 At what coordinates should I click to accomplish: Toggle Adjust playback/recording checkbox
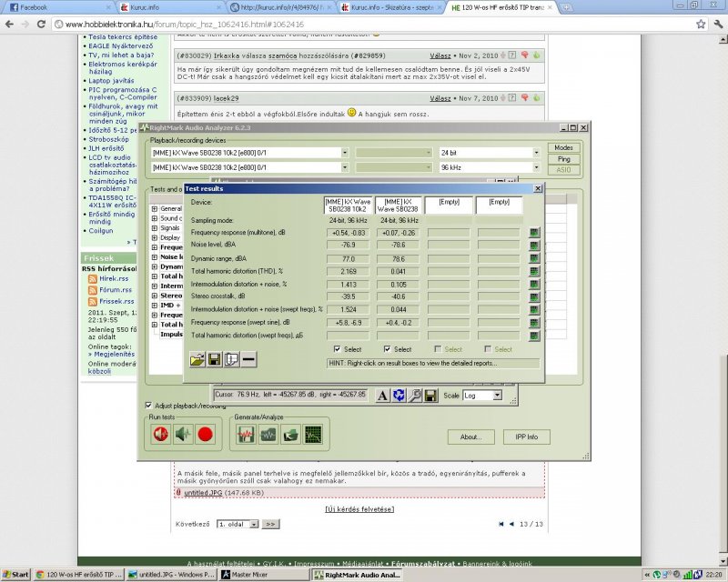(148, 406)
